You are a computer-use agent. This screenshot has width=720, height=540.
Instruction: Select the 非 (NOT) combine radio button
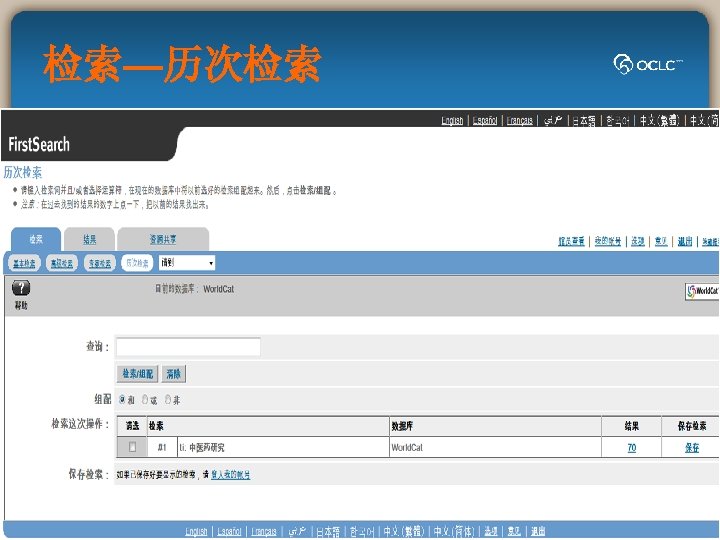pos(168,399)
